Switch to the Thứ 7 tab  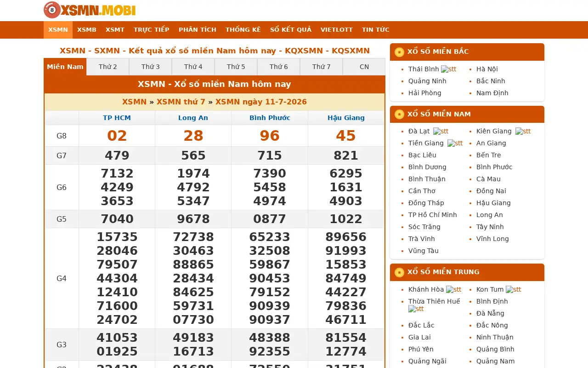point(322,67)
